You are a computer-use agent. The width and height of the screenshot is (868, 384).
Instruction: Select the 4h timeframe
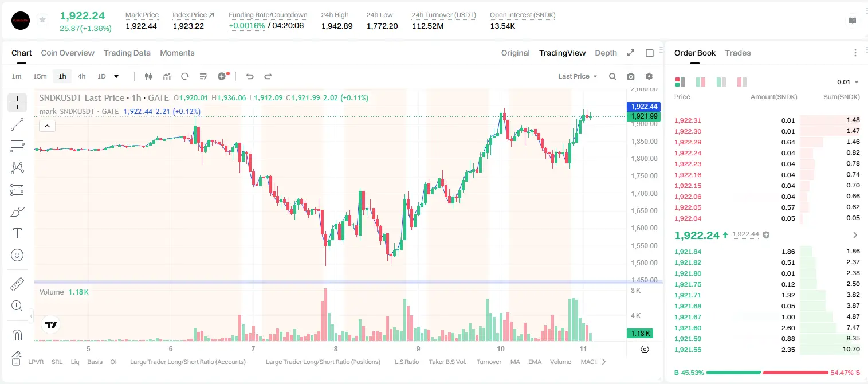pos(81,76)
